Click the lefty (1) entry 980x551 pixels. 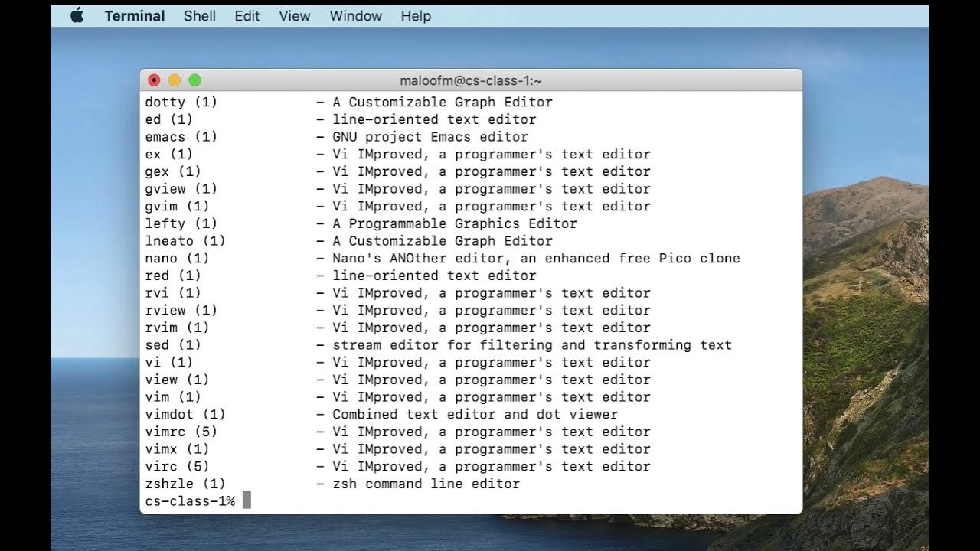[x=181, y=223]
